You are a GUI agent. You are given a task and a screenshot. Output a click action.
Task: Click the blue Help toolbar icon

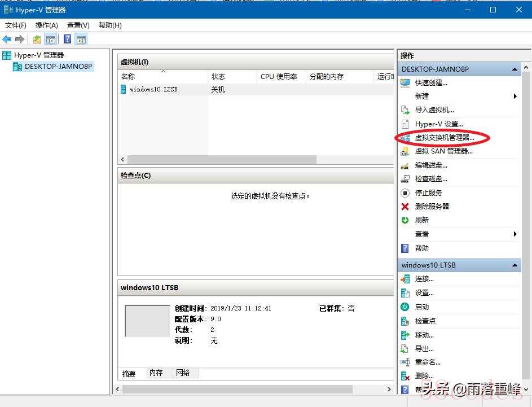(x=68, y=39)
